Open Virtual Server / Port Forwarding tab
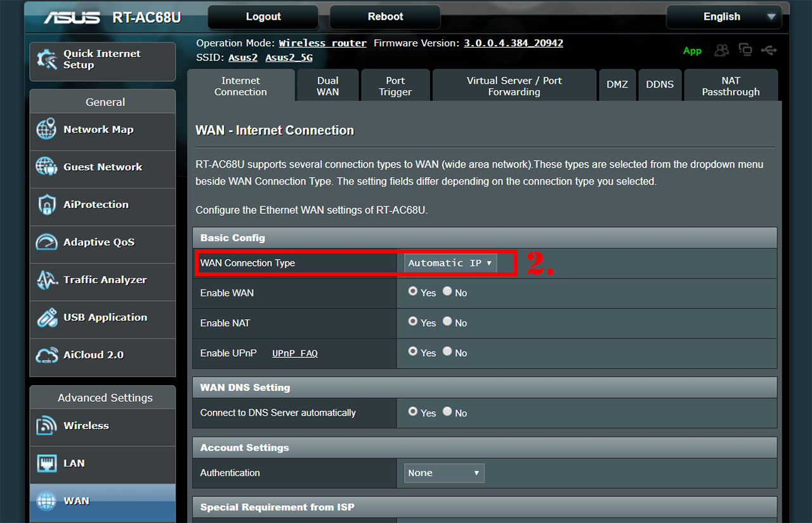Screen dimensions: 812x523 coord(514,86)
